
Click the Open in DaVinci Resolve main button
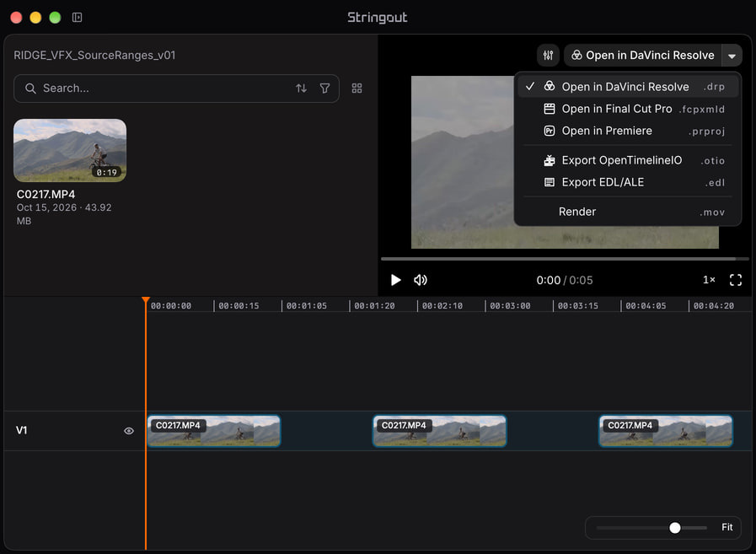643,56
